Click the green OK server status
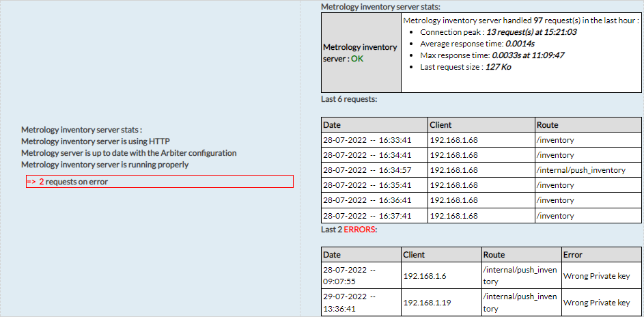The image size is (644, 317). tap(357, 59)
